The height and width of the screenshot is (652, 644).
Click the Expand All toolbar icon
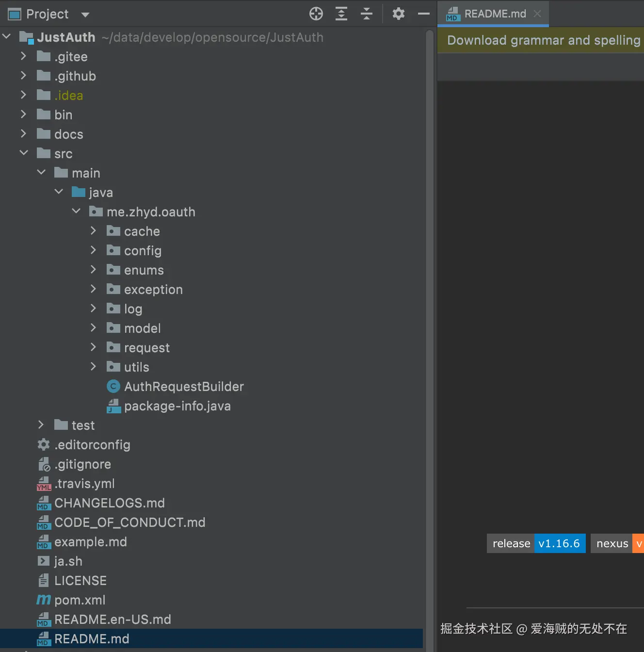(x=341, y=14)
